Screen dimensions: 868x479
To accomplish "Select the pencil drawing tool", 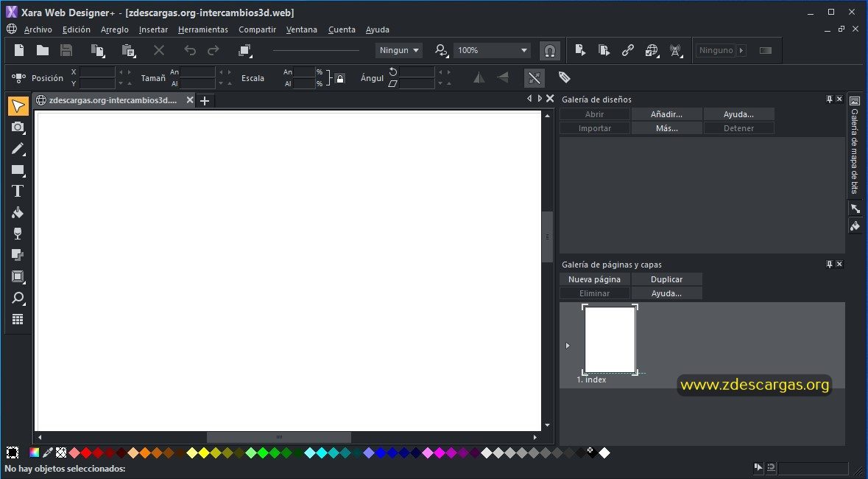I will (x=18, y=149).
